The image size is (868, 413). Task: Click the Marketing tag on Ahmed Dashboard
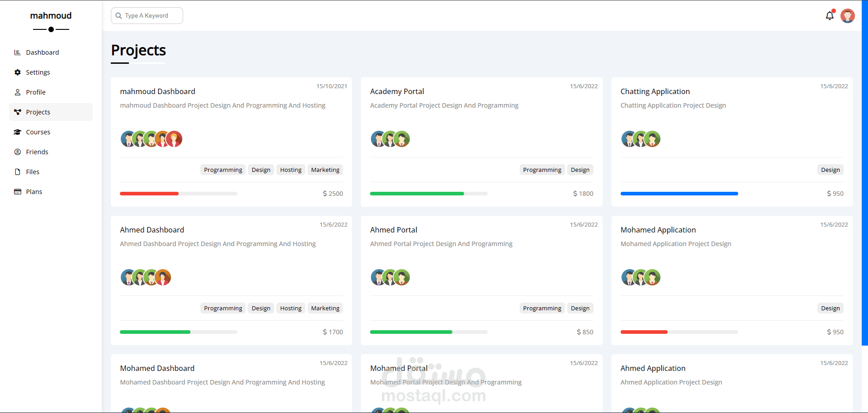coord(325,308)
